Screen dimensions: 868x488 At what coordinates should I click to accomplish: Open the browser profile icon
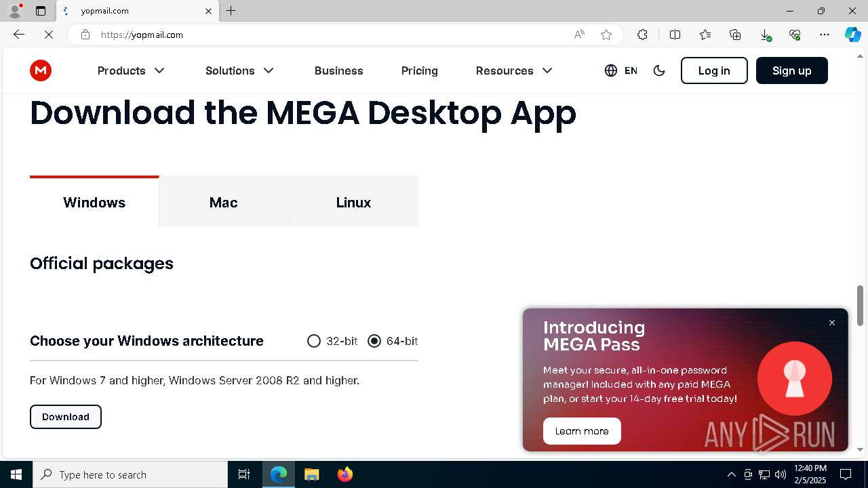14,11
